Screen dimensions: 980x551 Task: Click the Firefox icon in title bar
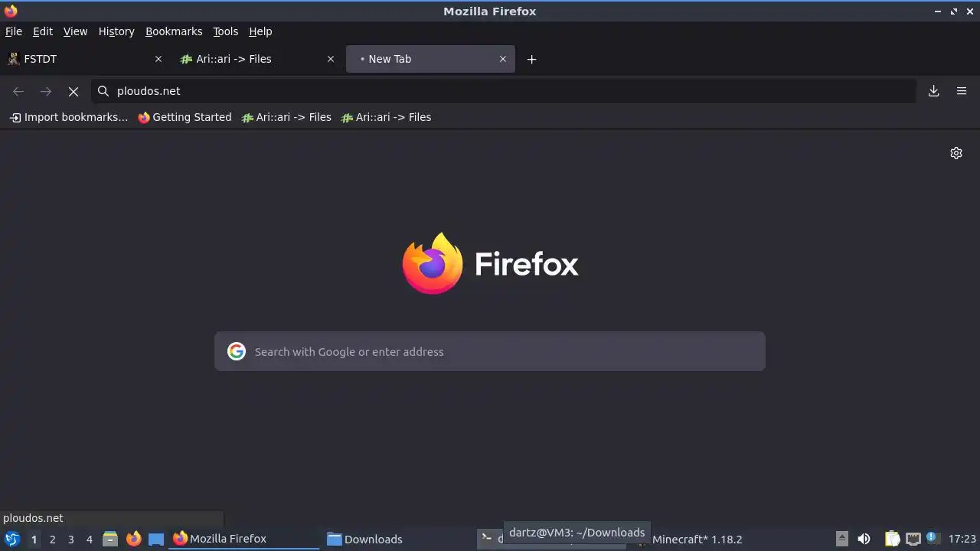click(x=11, y=11)
